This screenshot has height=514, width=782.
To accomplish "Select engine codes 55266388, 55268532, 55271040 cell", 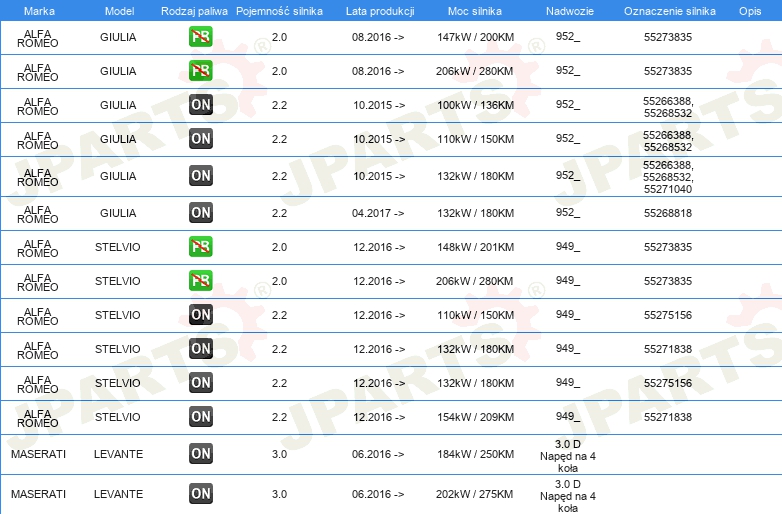I will tap(668, 177).
